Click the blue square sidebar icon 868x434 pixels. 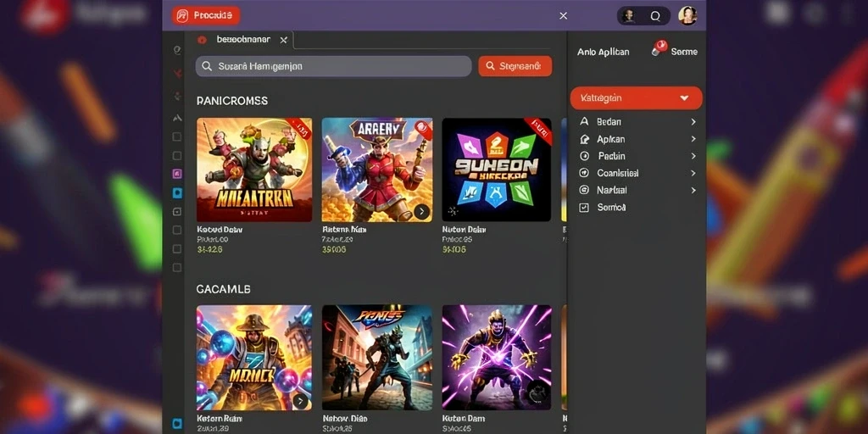(x=177, y=193)
